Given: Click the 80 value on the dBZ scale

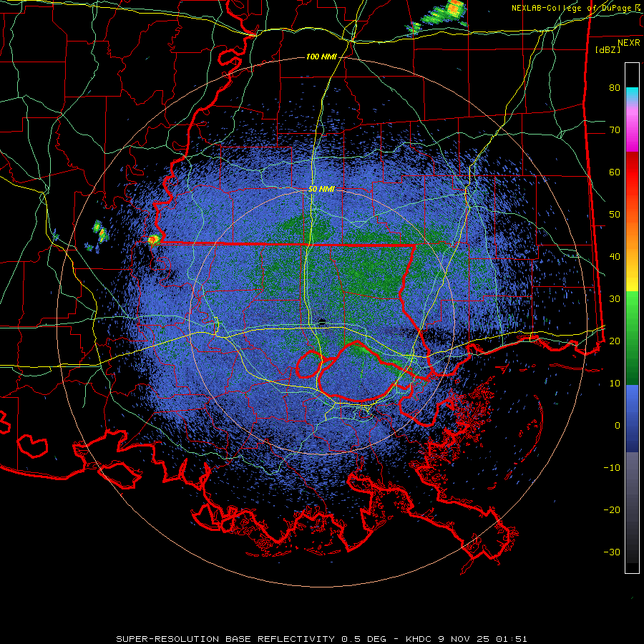Looking at the screenshot, I should point(615,88).
